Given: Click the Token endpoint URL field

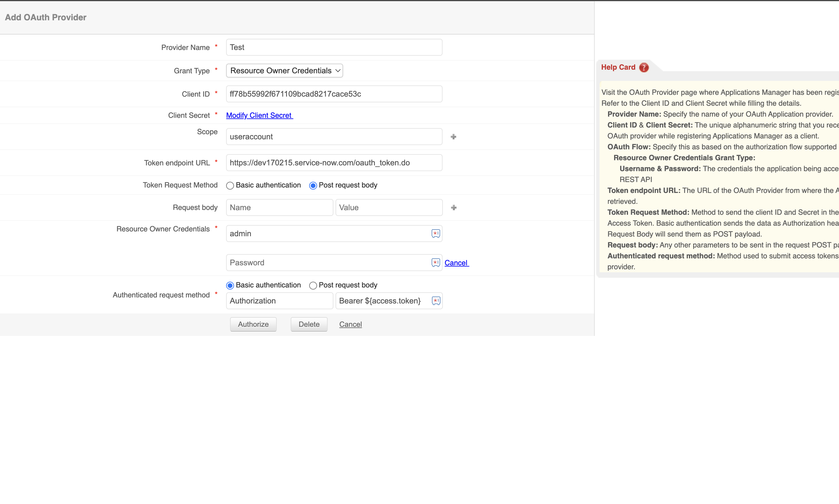Looking at the screenshot, I should tap(334, 163).
